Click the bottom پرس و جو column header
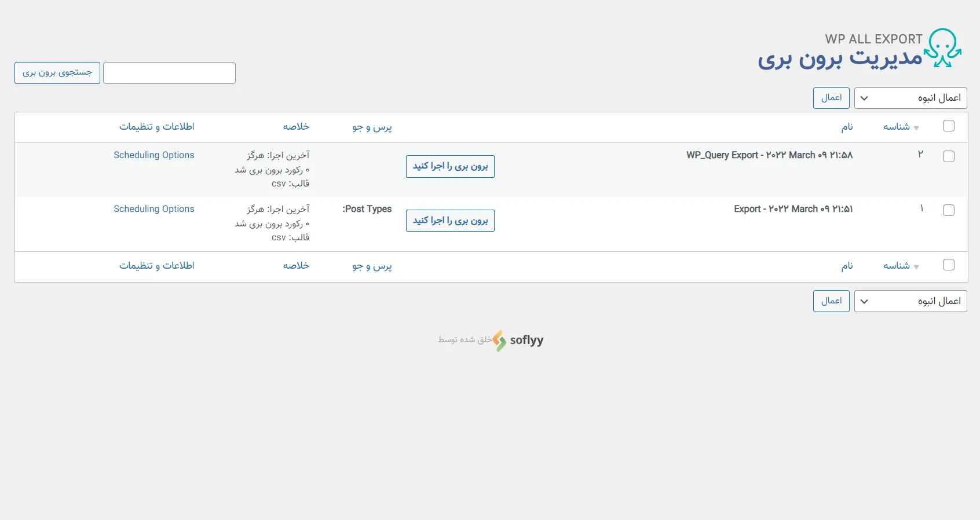 [372, 266]
